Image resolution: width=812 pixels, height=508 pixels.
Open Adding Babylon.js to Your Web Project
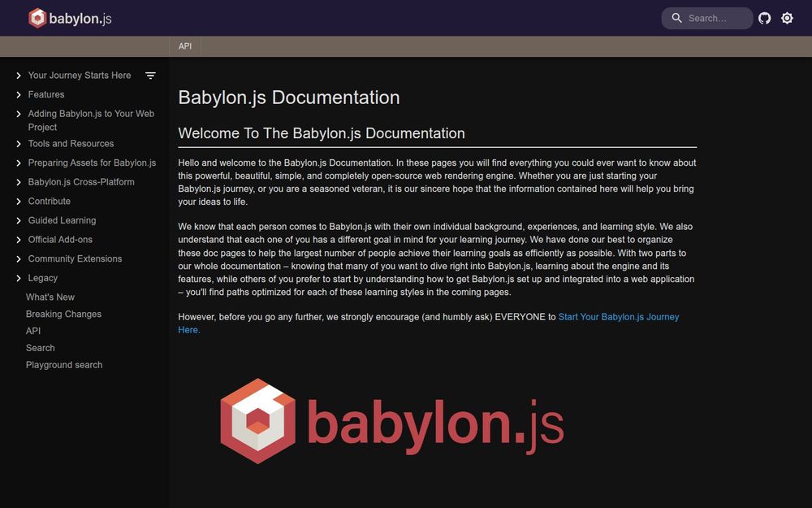[91, 120]
